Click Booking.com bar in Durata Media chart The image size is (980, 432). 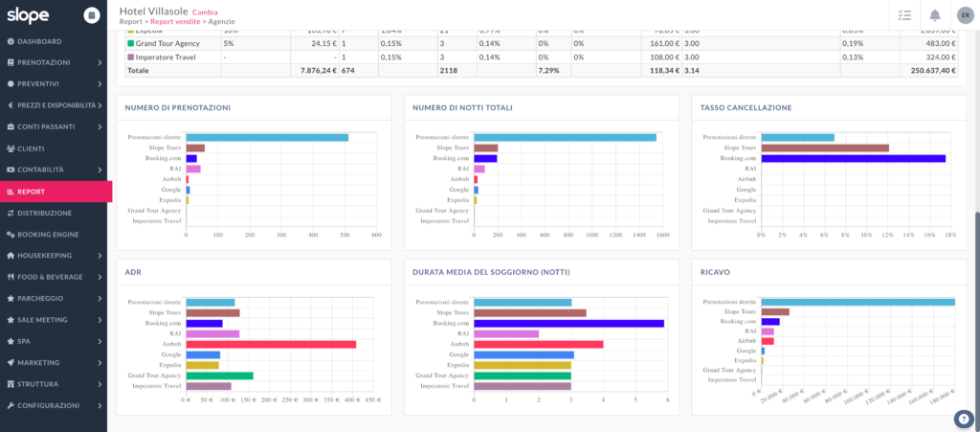click(568, 323)
